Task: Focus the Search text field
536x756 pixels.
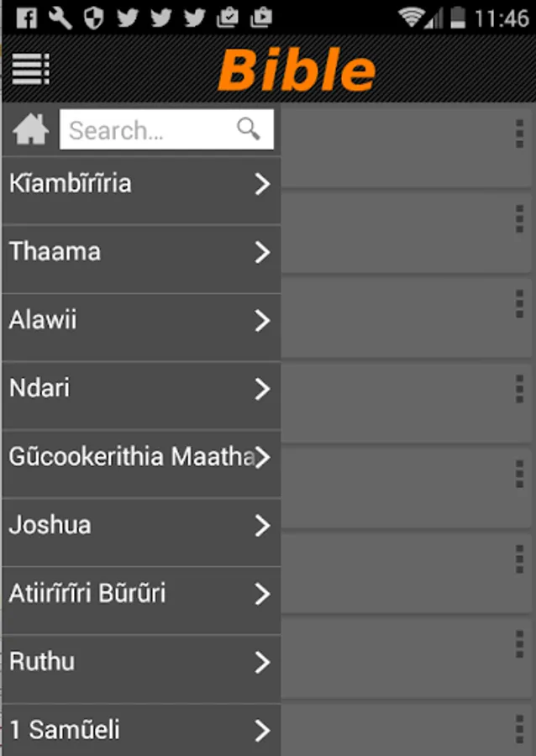Action: click(147, 130)
